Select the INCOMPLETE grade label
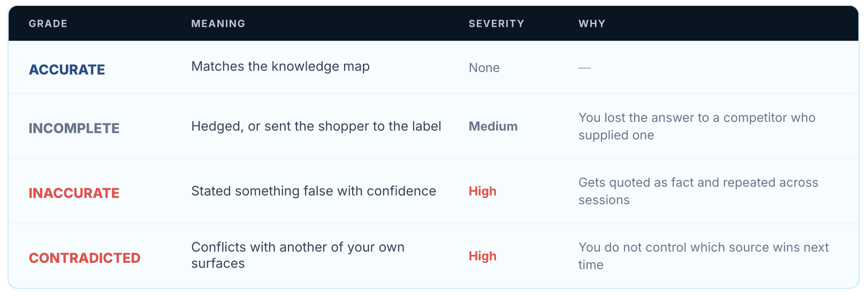This screenshot has width=868, height=296. tap(74, 128)
